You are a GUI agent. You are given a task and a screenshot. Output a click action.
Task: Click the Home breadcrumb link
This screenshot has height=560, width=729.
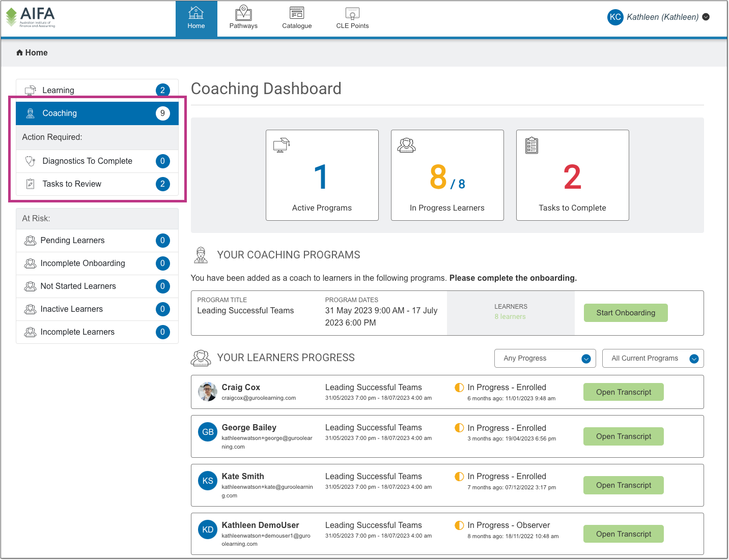point(32,52)
